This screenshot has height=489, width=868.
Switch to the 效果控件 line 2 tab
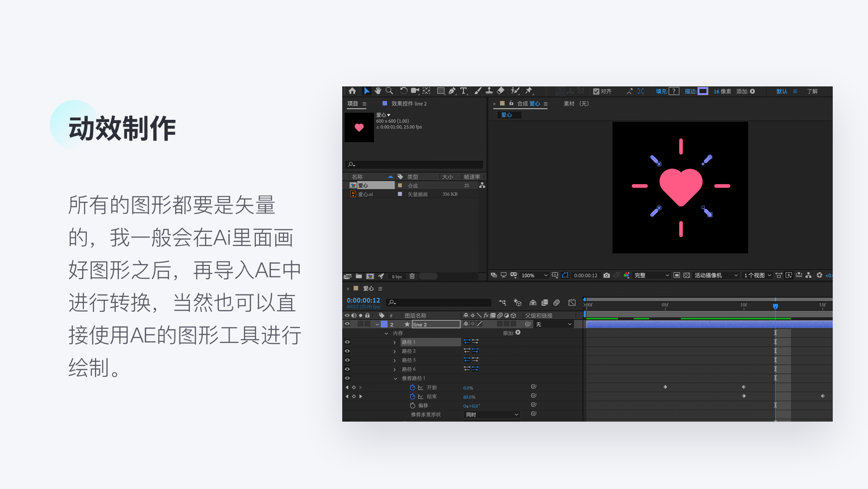[409, 104]
